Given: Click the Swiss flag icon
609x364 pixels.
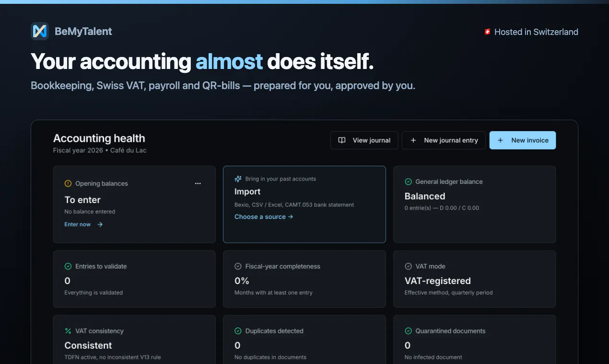Looking at the screenshot, I should pyautogui.click(x=487, y=32).
